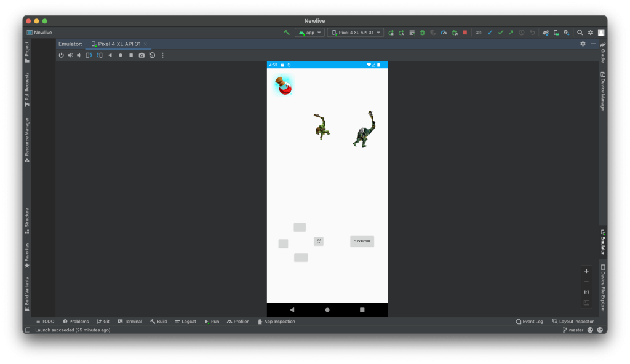Open the Search Everywhere magnifier icon

(580, 33)
